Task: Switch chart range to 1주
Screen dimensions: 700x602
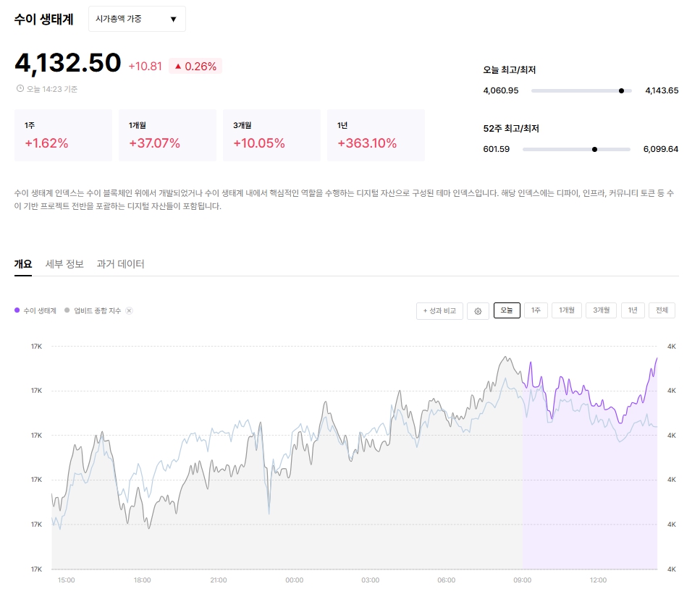Action: pos(536,310)
